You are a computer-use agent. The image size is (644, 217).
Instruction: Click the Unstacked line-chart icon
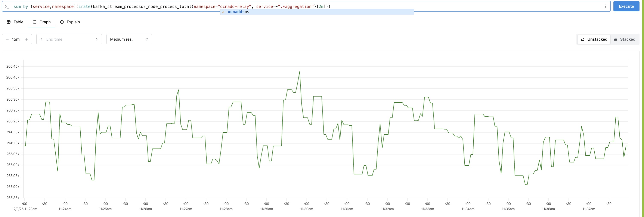click(582, 39)
